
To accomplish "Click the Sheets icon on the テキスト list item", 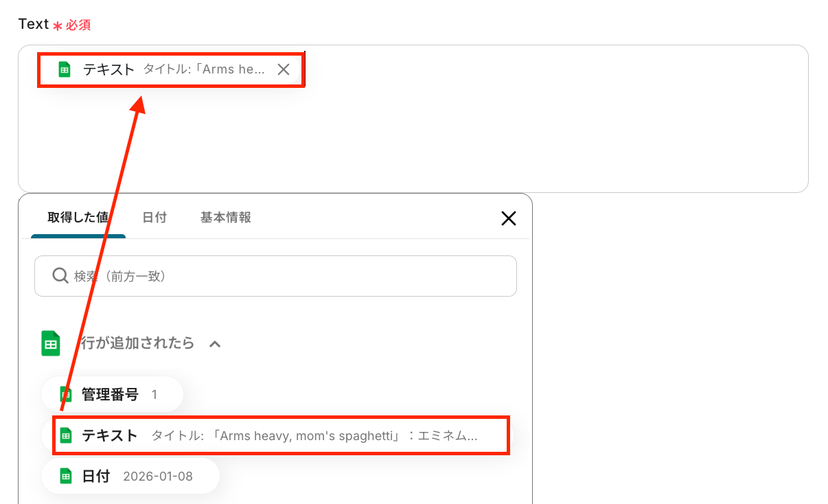I will (66, 435).
